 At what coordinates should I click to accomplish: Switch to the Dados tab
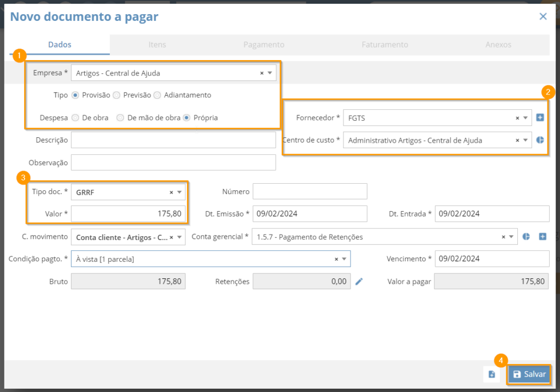[60, 45]
